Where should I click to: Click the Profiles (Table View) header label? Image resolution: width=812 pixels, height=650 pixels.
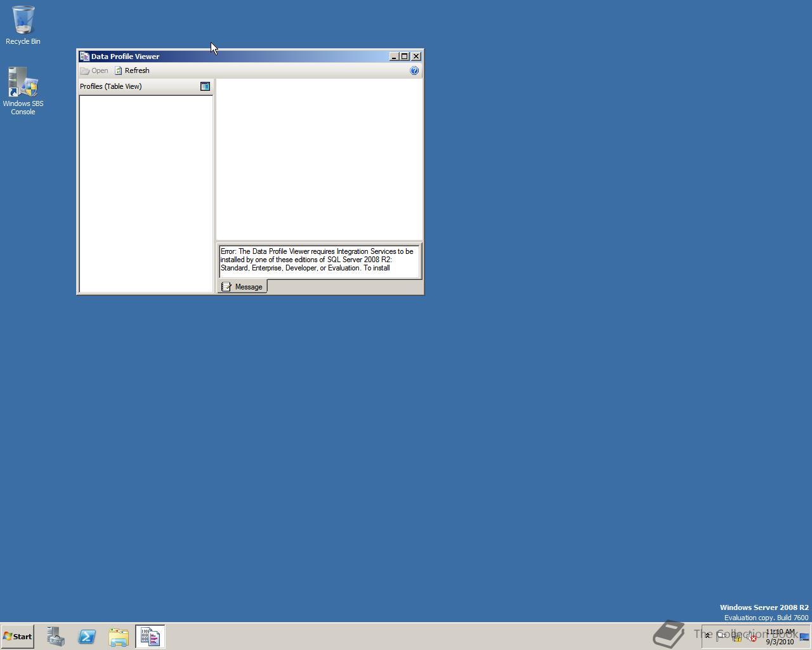pyautogui.click(x=110, y=86)
